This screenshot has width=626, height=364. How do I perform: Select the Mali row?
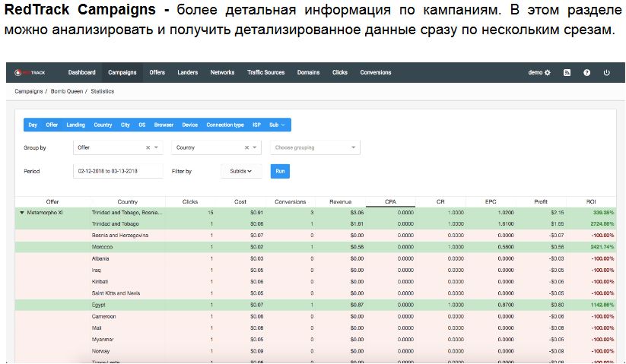click(316, 328)
